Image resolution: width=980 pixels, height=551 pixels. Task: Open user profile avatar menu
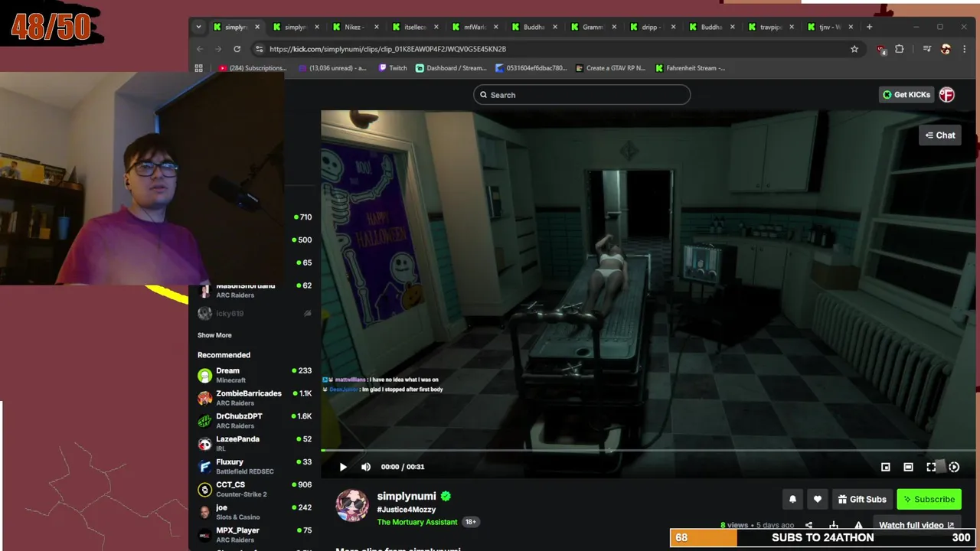pos(947,95)
